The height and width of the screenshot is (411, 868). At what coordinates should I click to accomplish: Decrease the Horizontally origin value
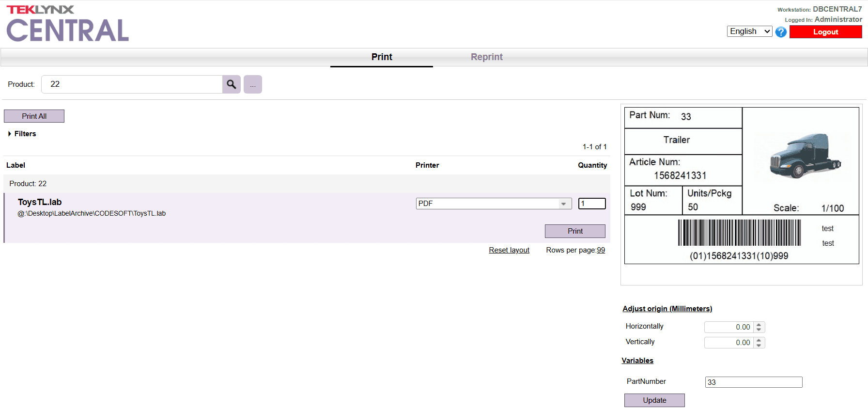759,330
